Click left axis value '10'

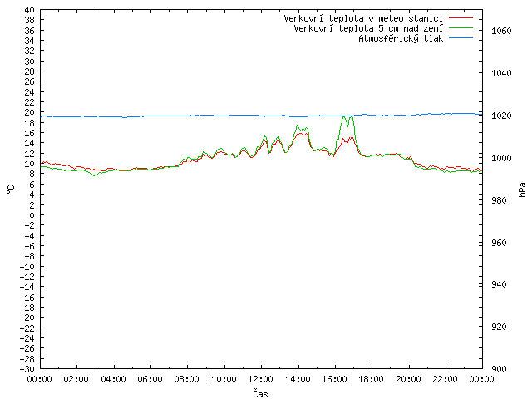pyautogui.click(x=30, y=164)
